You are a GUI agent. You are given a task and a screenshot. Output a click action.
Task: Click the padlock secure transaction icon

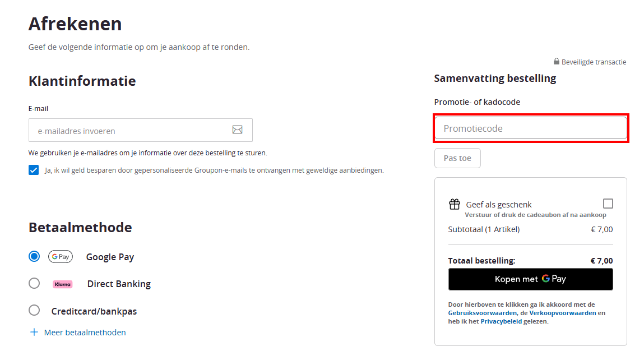556,61
